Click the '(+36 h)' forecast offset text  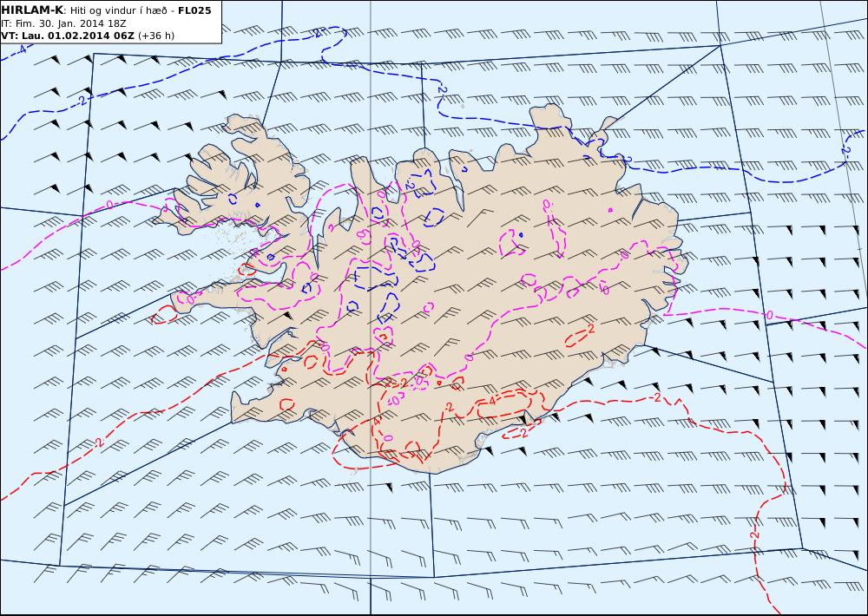(156, 36)
